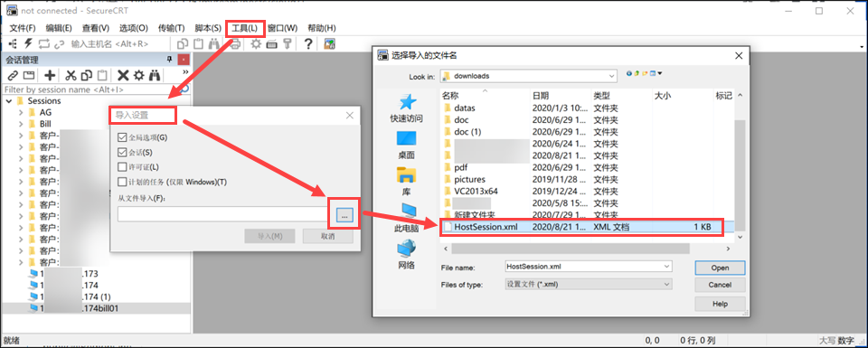The image size is (868, 348).
Task: Open the Look in downloads dropdown
Action: click(529, 76)
